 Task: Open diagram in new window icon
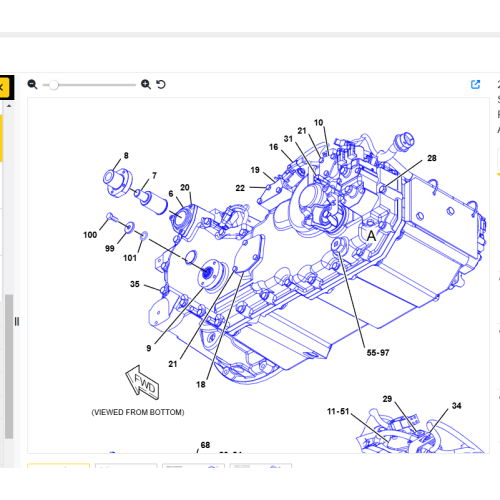475,84
